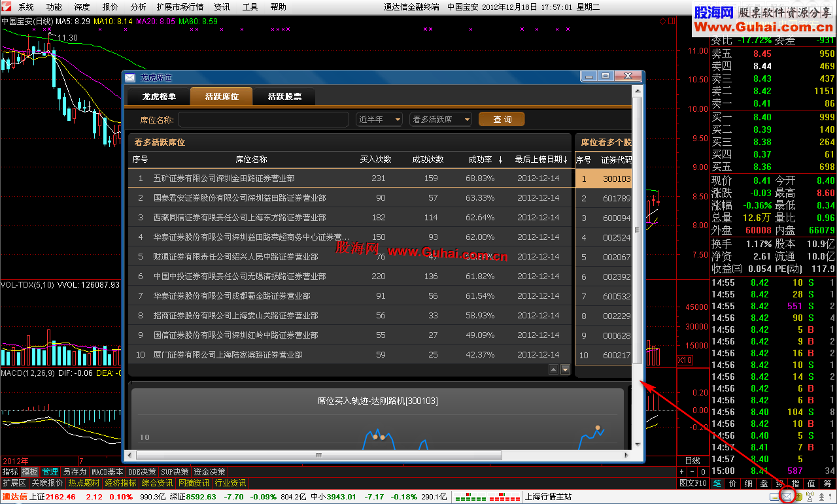This screenshot has height=504, width=837.
Task: Select the MACD基本 template tab
Action: [107, 471]
